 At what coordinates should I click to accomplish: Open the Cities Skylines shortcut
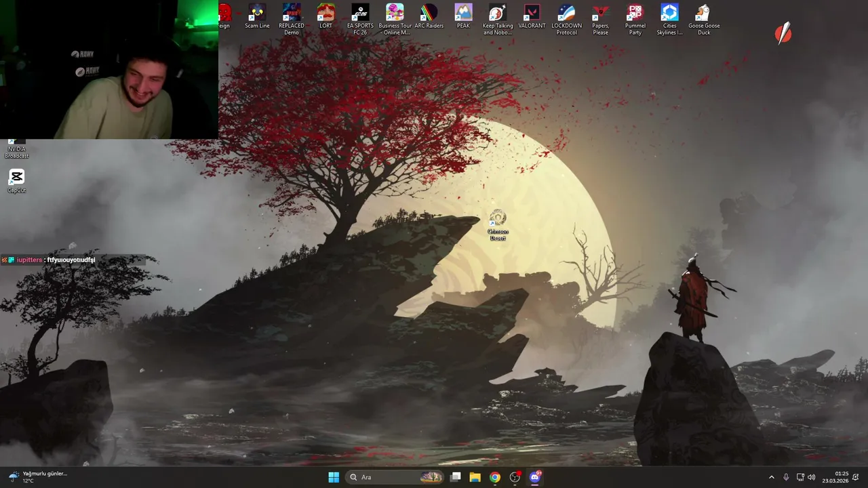tap(670, 20)
